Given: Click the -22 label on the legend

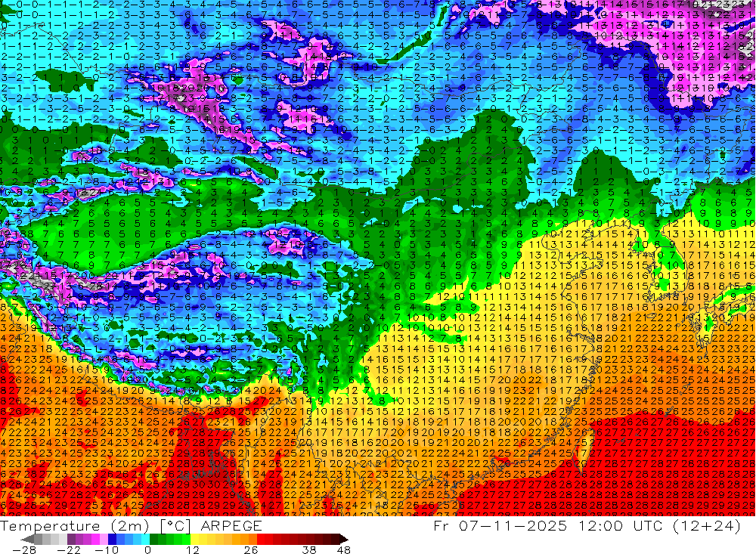Looking at the screenshot, I should point(69,549).
